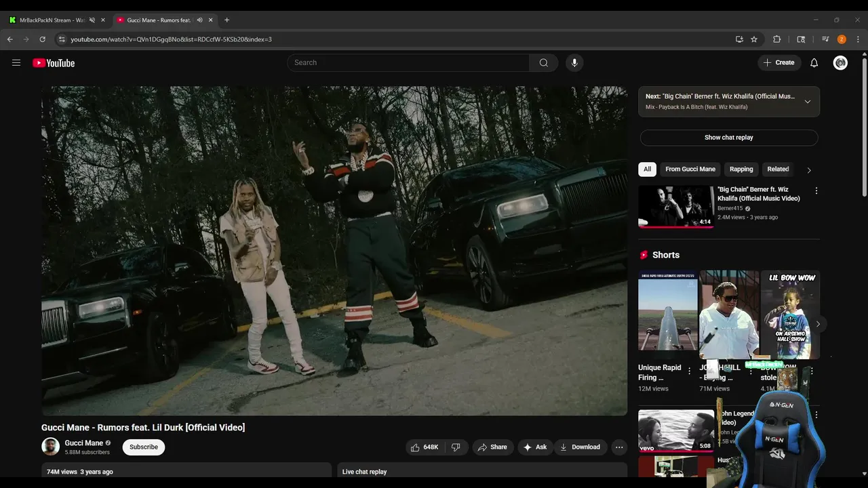Open the browser three-dot menu
Image resolution: width=868 pixels, height=488 pixels.
858,39
